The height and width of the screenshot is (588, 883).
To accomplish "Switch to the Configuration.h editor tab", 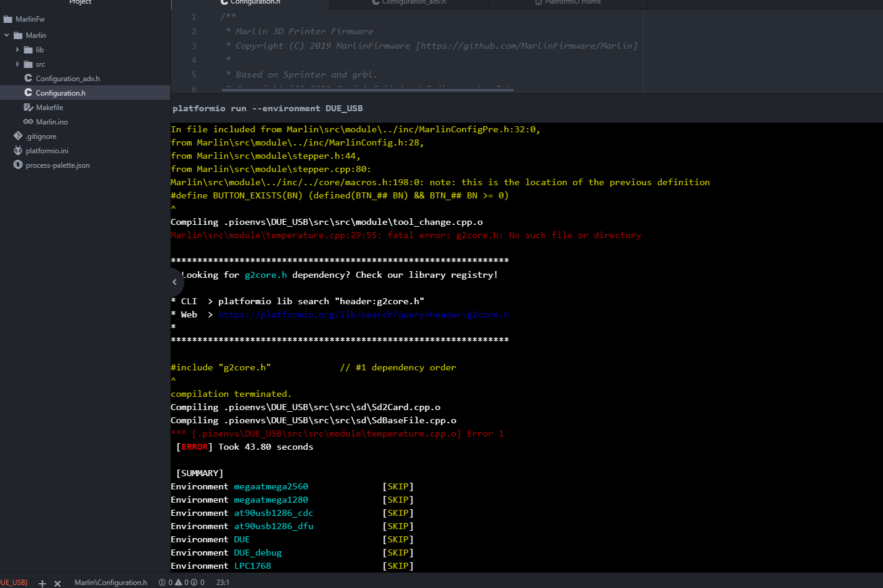I will click(x=250, y=3).
